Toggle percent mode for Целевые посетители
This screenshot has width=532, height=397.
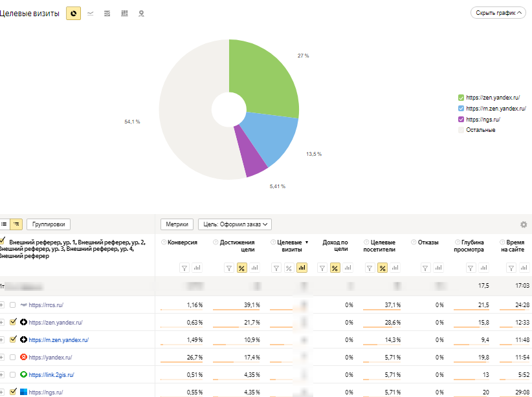(x=382, y=268)
